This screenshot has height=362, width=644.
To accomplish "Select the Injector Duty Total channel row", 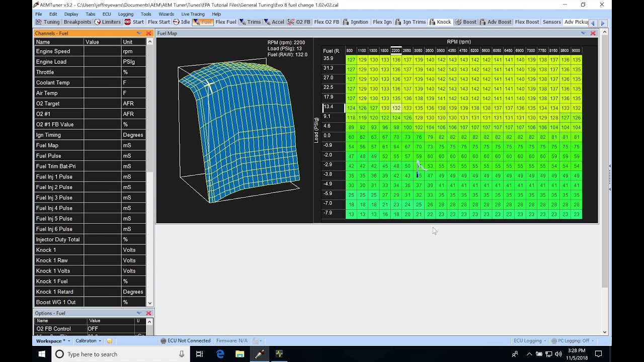I will (90, 239).
